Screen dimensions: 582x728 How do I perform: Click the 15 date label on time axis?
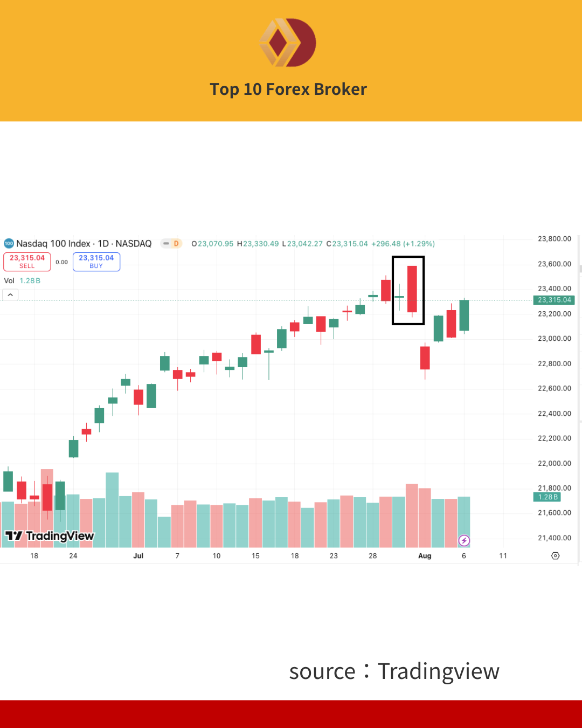point(255,556)
